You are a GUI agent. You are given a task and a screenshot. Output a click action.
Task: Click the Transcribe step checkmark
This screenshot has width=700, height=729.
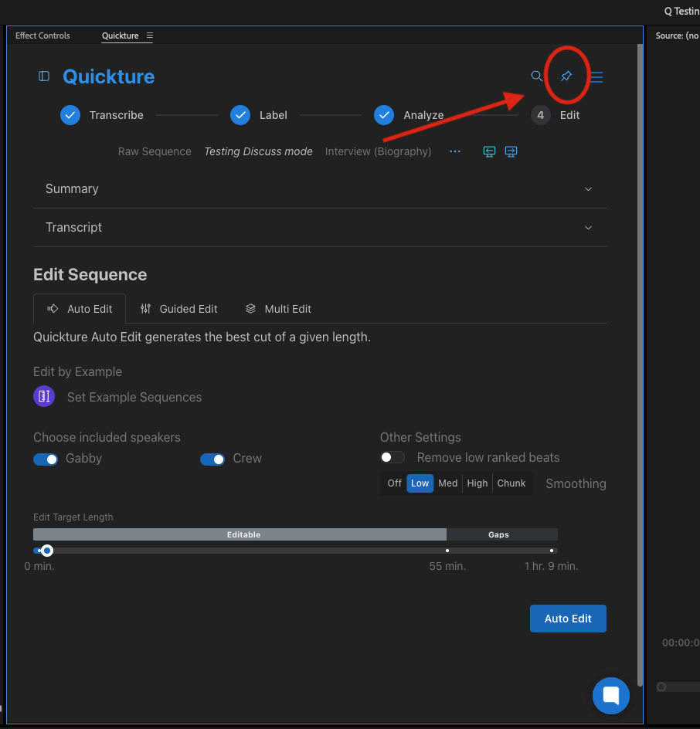click(x=70, y=115)
